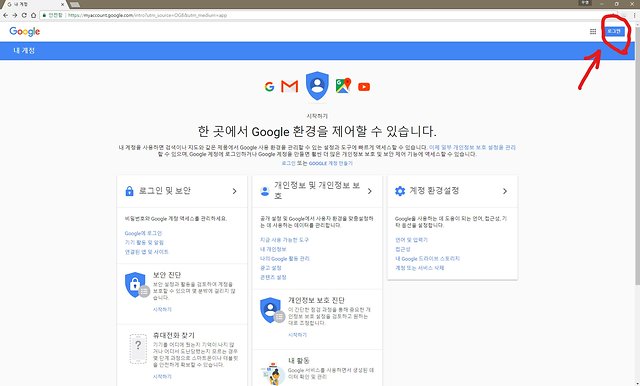Screen dimensions: 640x386
Task: Open the 계정 환경설정 card heading
Action: 434,191
